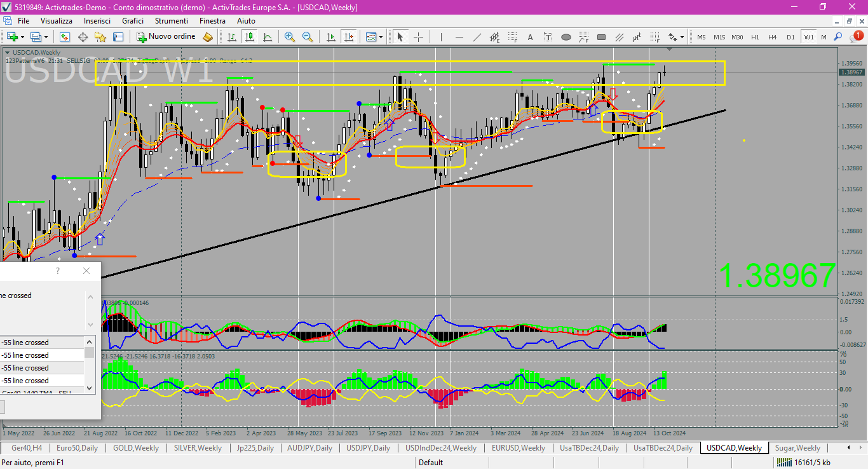Select trendline drawing tool
Image resolution: width=868 pixels, height=469 pixels.
pyautogui.click(x=477, y=37)
